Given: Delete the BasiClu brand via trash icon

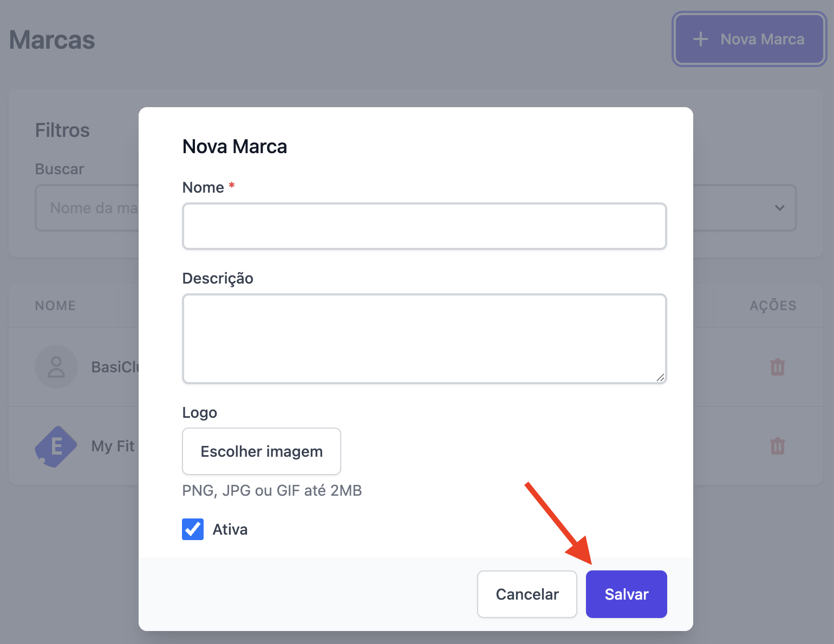Looking at the screenshot, I should click(778, 367).
